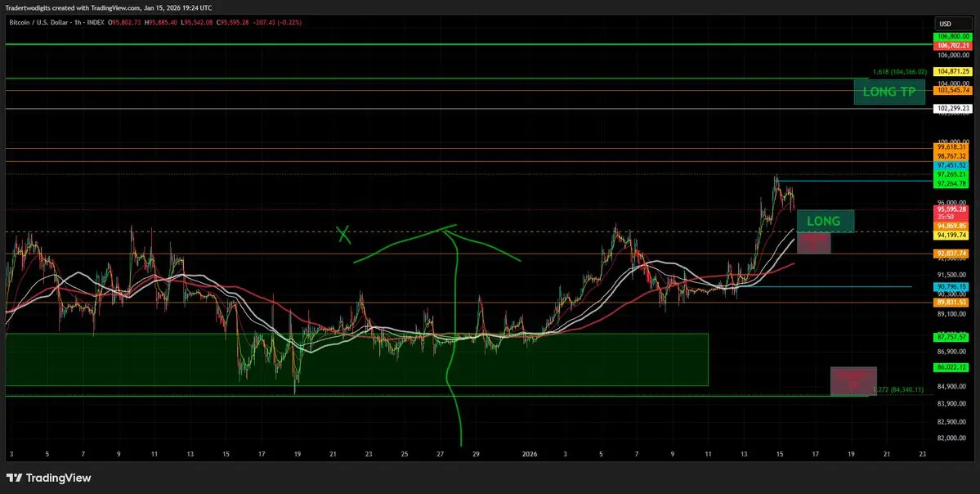Click the 2026 label on the time axis
The image size is (980, 494).
(529, 455)
